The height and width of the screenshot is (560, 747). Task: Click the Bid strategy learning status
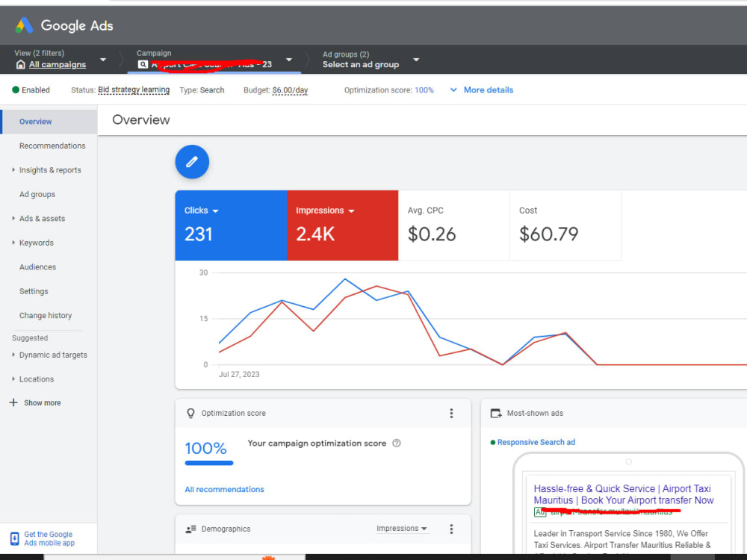(x=134, y=90)
